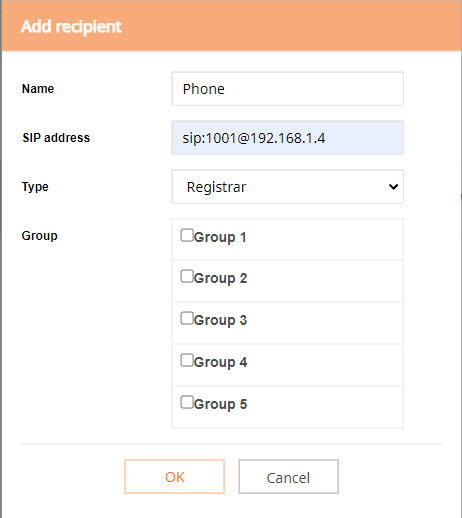Click the Group 1 label text
The width and height of the screenshot is (462, 518).
[x=220, y=238]
